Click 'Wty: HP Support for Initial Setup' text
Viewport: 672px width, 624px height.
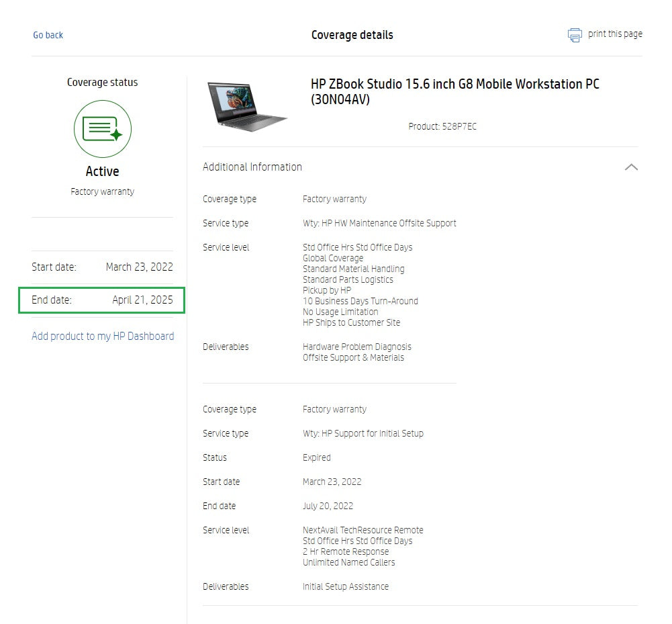pos(363,433)
